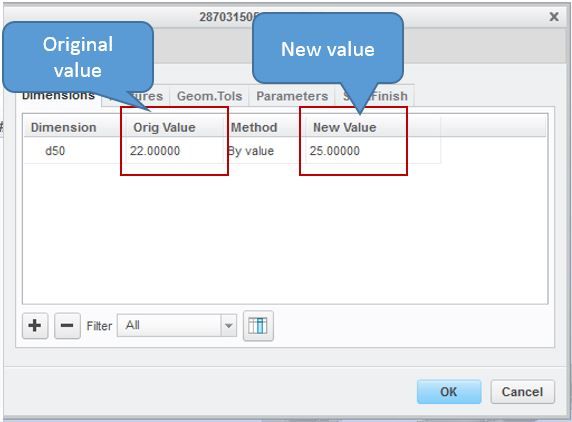This screenshot has width=572, height=422.
Task: Expand the Filter dropdown arrow
Action: (228, 325)
